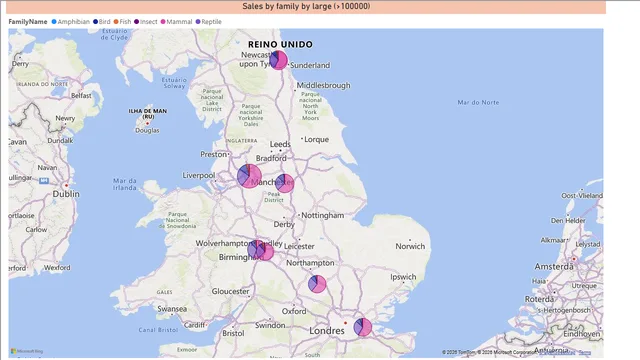The height and width of the screenshot is (360, 640).
Task: Click the Swindon city label
Action: point(270,325)
